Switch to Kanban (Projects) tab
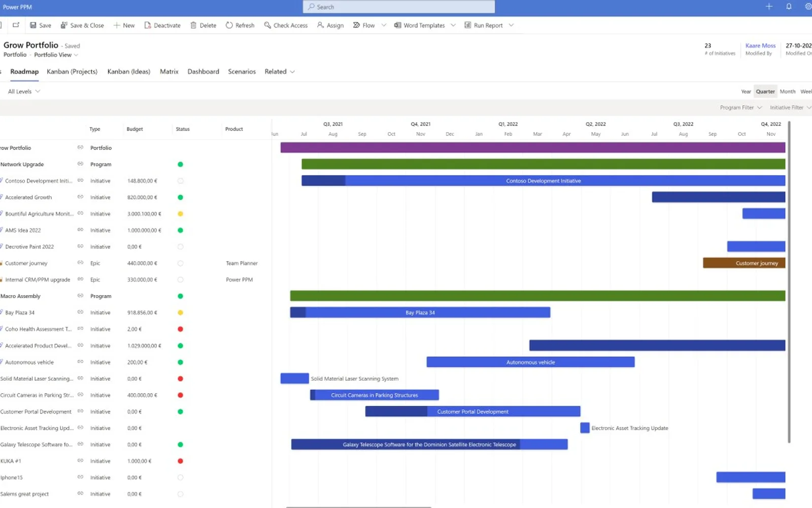The image size is (812, 508). [72, 72]
